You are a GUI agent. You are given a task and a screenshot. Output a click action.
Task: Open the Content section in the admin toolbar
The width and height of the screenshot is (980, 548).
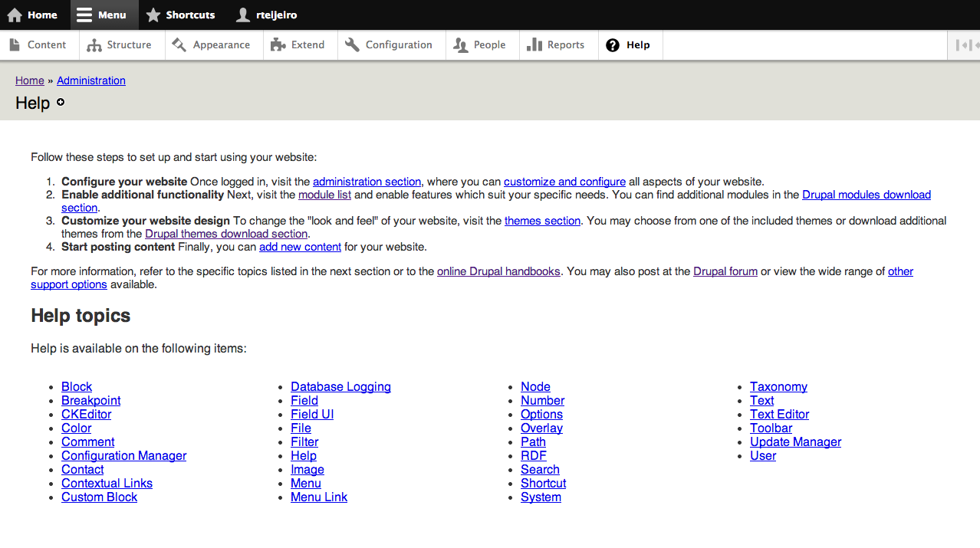[x=38, y=45]
